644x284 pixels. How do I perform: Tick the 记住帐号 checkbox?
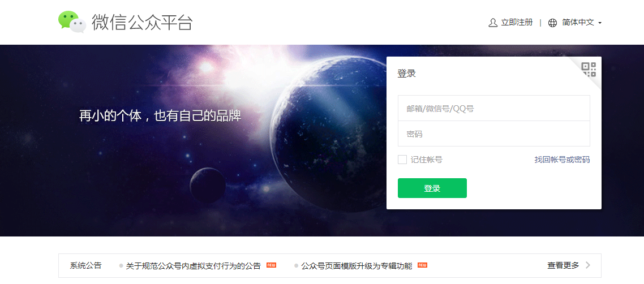402,160
